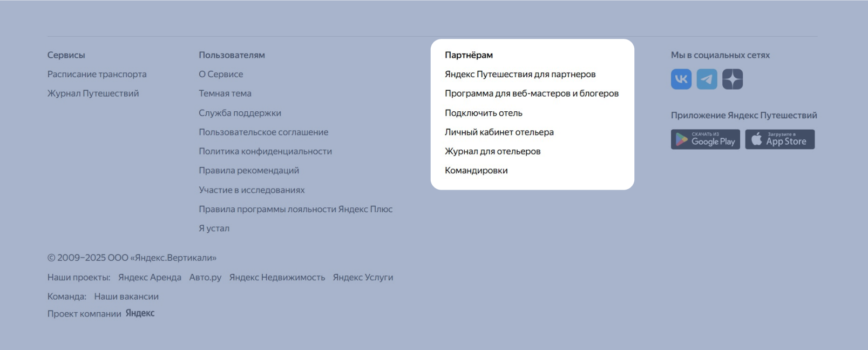Open Авто.ру project link
This screenshot has height=350, width=868.
(x=205, y=277)
